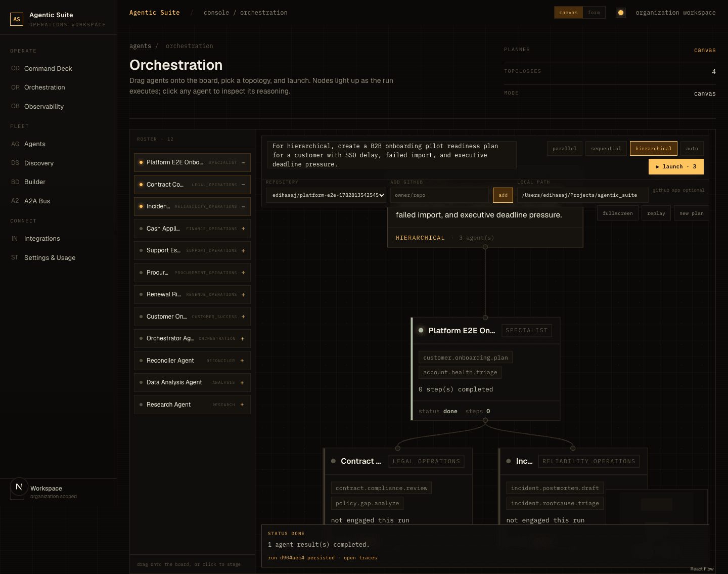The image size is (728, 574).
Task: Remove Contract Co… agent with minus icon
Action: pyautogui.click(x=243, y=185)
